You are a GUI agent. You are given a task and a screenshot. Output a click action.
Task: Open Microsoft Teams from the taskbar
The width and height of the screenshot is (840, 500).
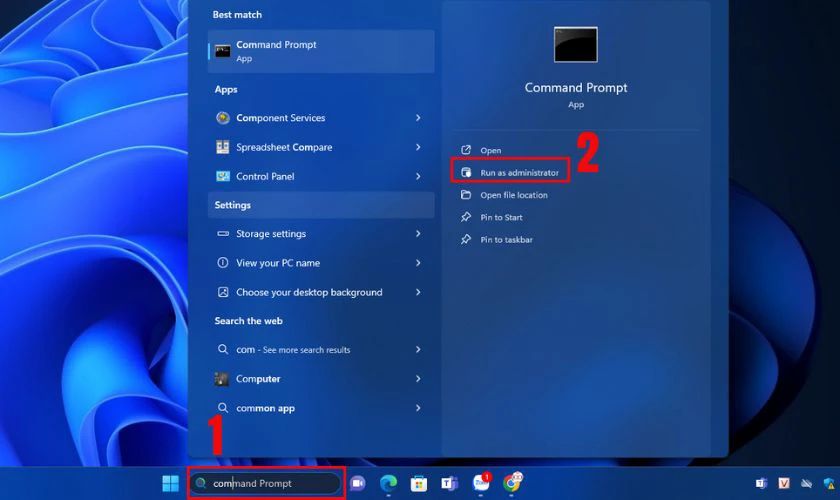click(449, 483)
